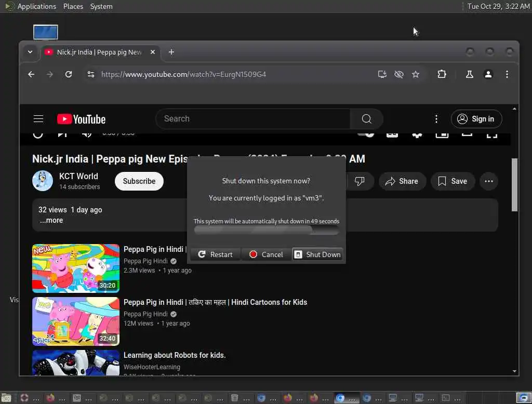Image resolution: width=532 pixels, height=404 pixels.
Task: Open the YouTube hamburger guide menu
Action: pos(38,119)
